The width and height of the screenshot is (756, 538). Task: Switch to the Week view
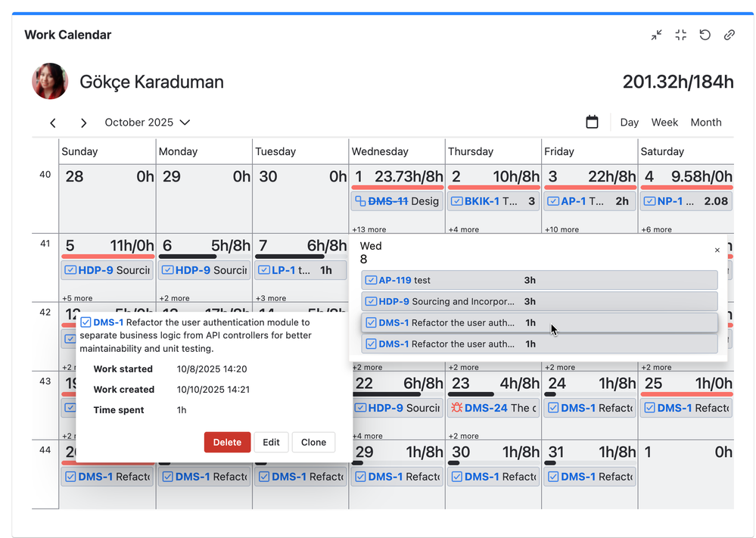[664, 123]
